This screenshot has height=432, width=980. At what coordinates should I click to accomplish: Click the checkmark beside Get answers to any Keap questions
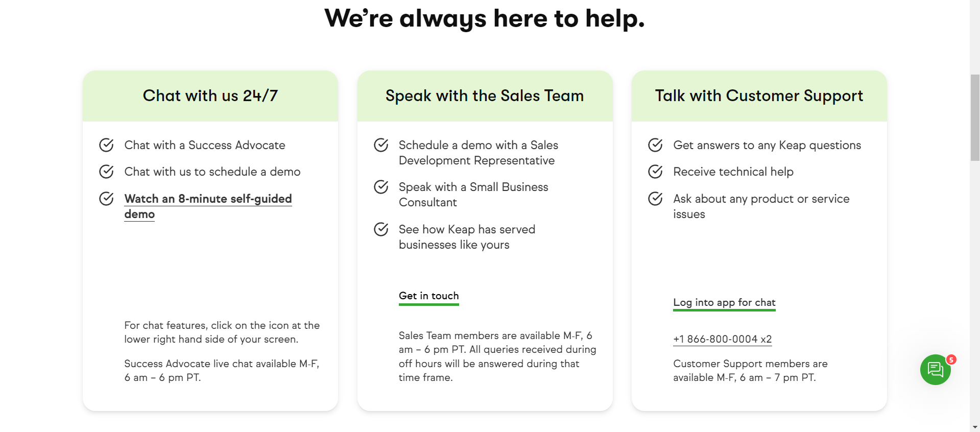(x=655, y=145)
